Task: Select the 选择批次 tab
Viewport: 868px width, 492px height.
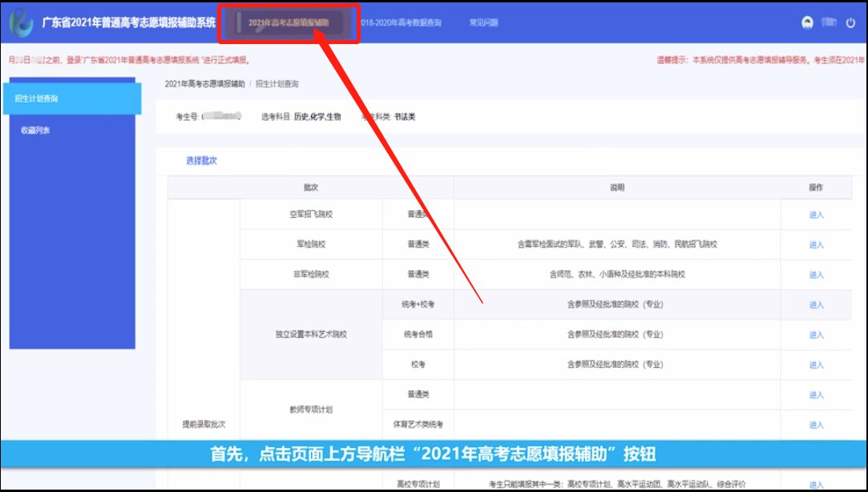Action: [x=201, y=161]
